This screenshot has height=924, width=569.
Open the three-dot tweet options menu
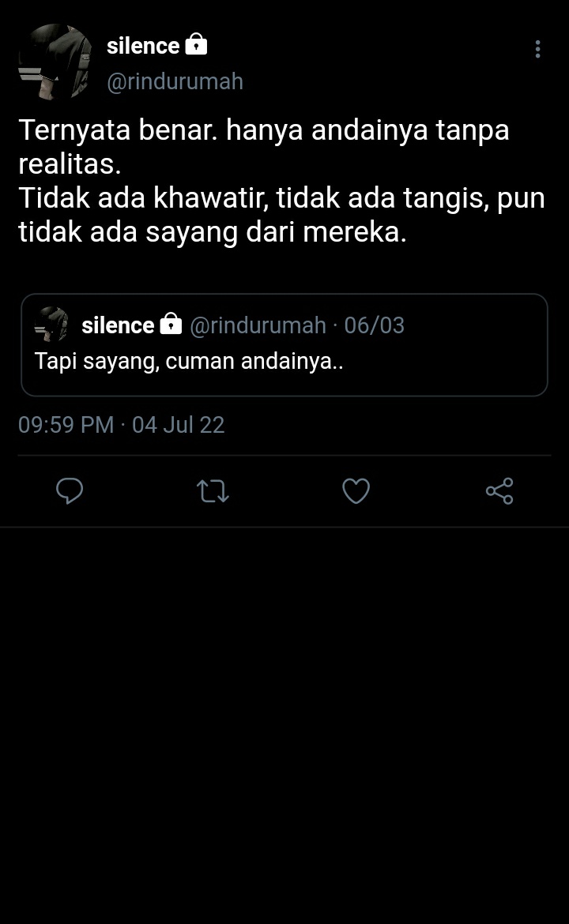pyautogui.click(x=537, y=49)
